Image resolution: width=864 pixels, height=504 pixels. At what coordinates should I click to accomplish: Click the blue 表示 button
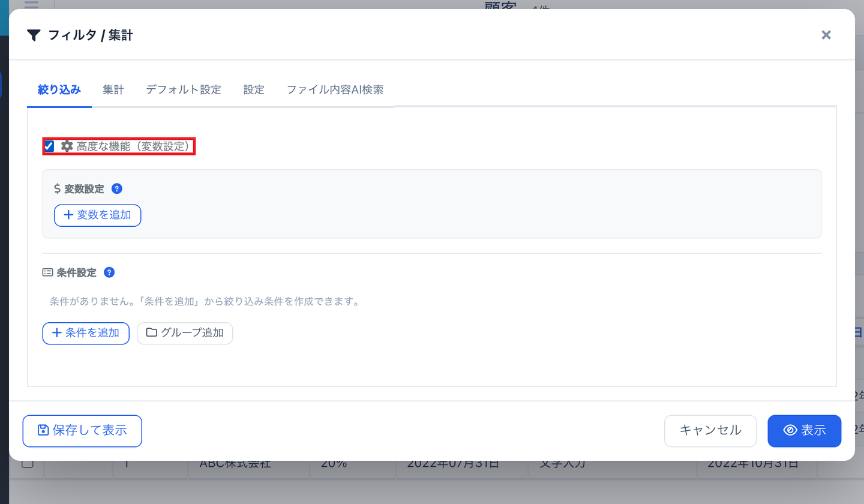pos(804,431)
